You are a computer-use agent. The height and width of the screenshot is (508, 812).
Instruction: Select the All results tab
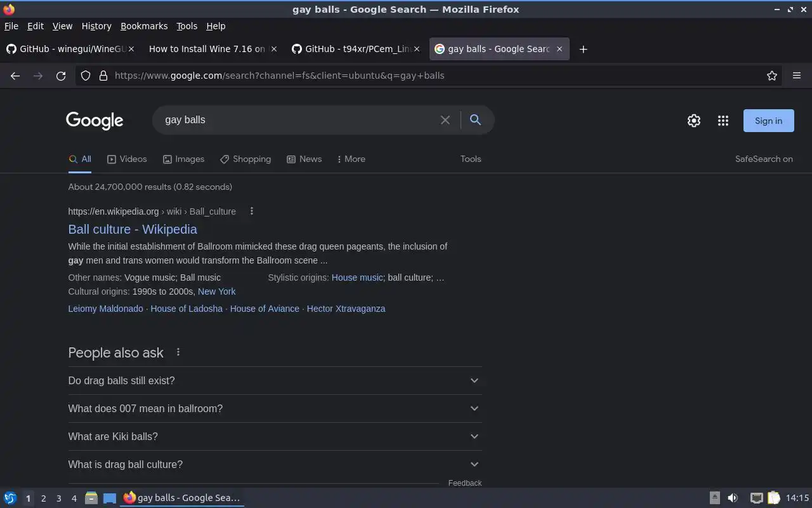pos(80,159)
